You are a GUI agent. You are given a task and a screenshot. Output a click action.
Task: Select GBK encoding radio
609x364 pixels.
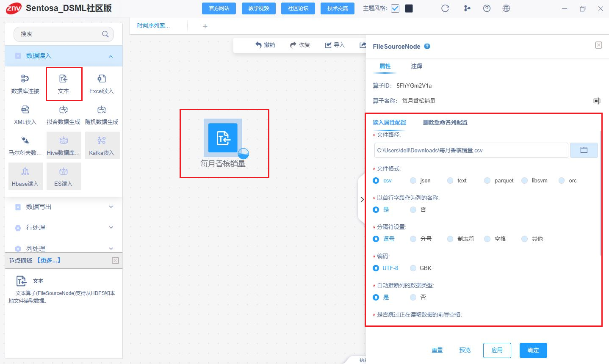[x=413, y=268]
